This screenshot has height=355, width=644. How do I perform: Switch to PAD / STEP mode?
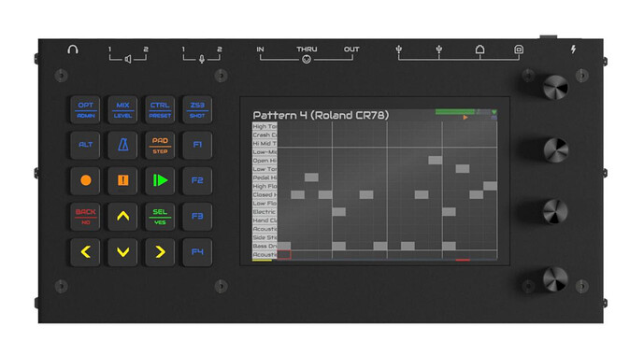(160, 145)
